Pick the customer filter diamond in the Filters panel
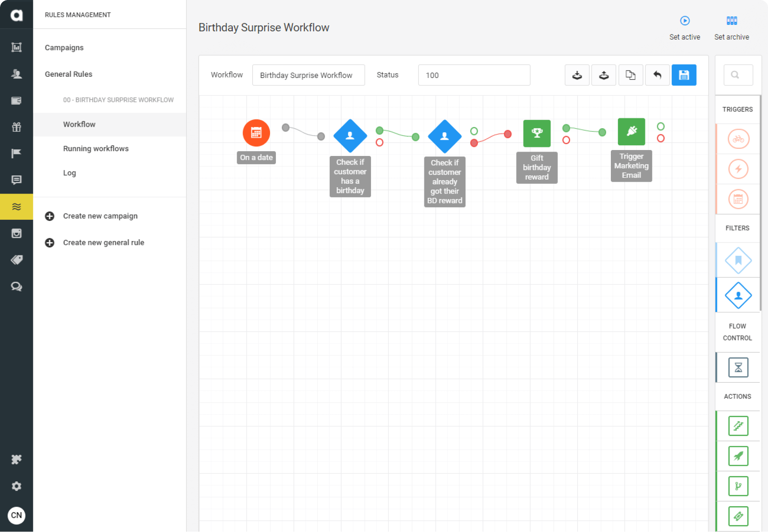 pyautogui.click(x=738, y=295)
